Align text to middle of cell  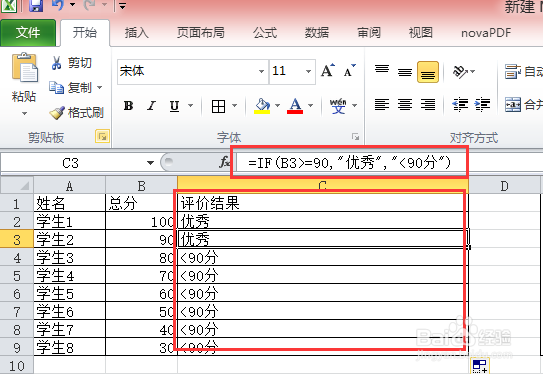[405, 71]
